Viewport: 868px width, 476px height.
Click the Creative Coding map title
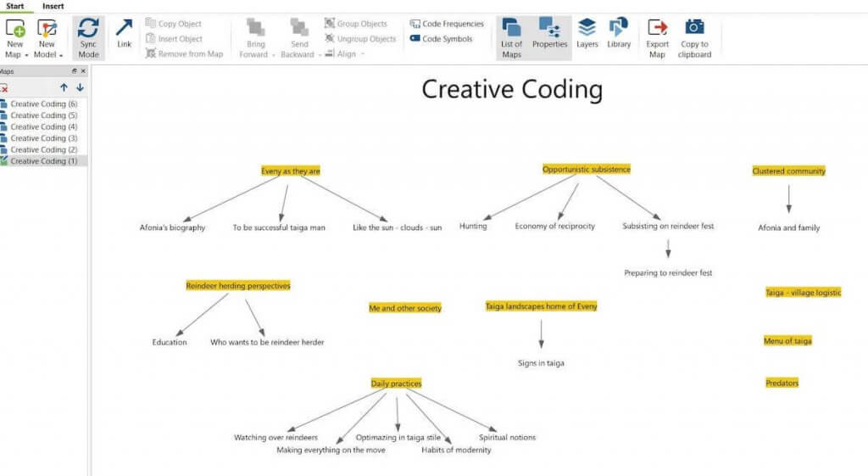pos(512,89)
